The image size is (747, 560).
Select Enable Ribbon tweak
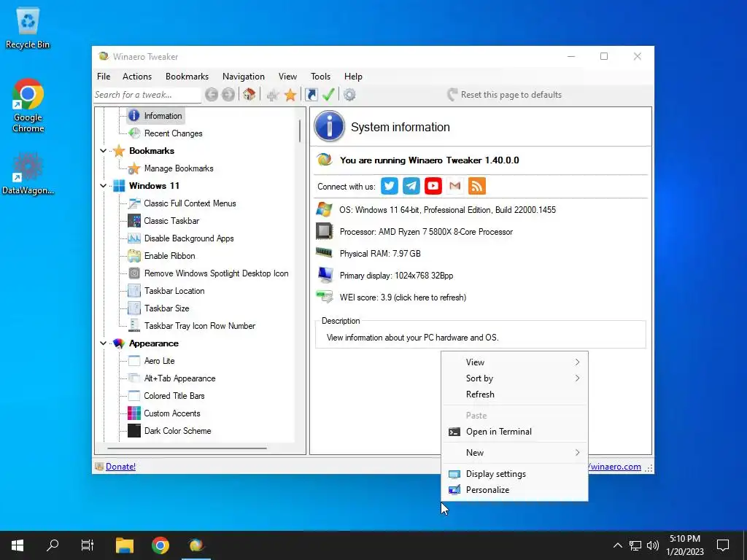pos(169,256)
